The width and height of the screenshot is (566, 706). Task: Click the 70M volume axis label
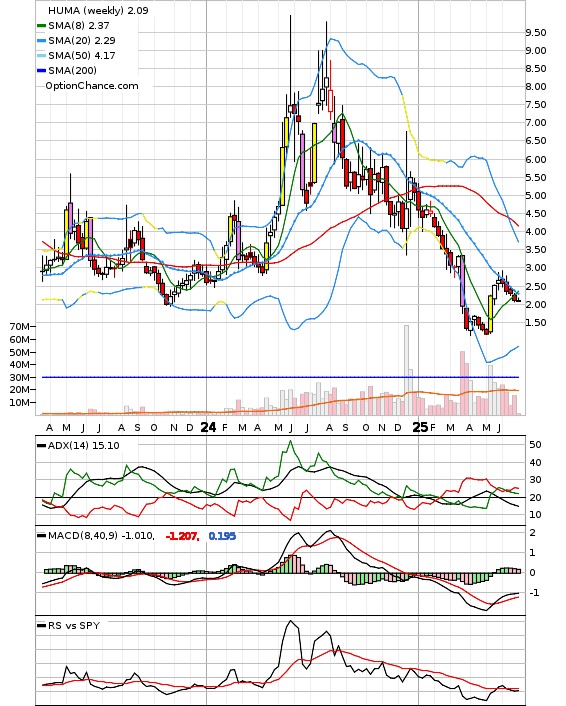[20, 326]
